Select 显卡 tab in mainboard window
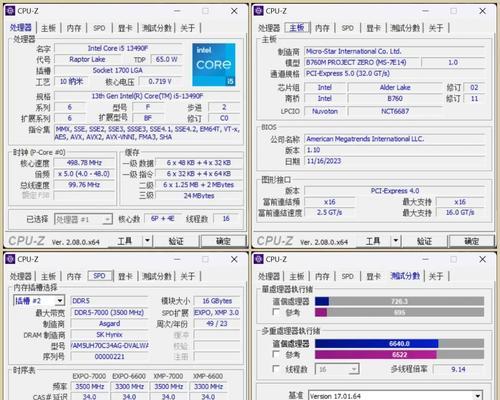500x400 pixels. click(373, 28)
